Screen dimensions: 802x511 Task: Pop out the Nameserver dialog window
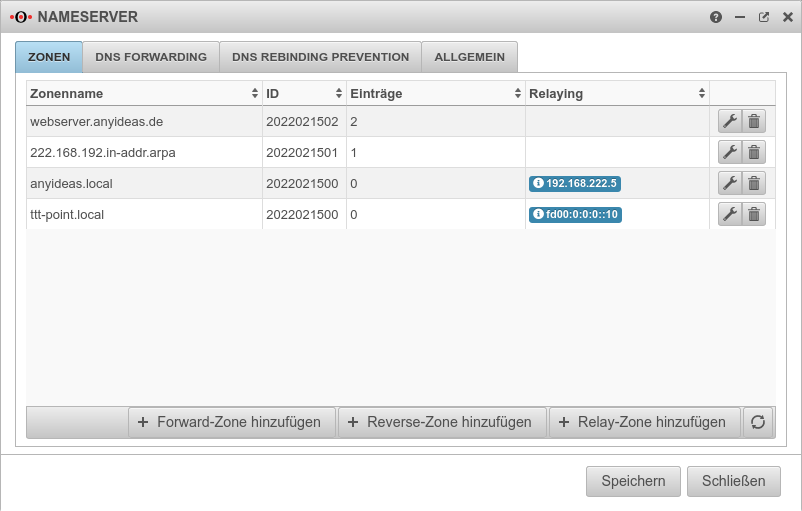(x=764, y=17)
